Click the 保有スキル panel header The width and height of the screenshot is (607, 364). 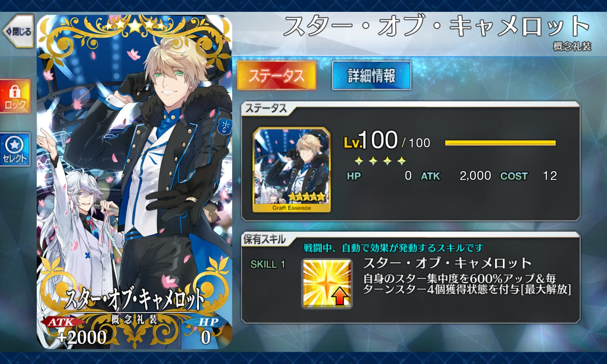pyautogui.click(x=265, y=240)
